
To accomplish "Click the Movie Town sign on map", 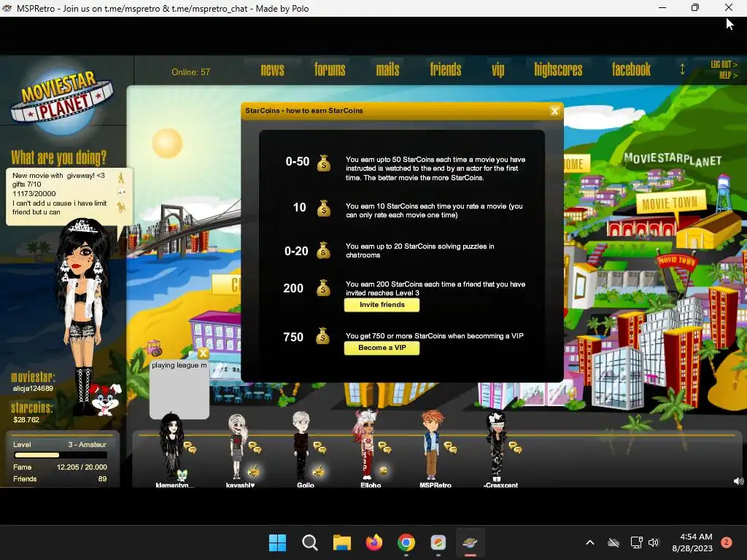I will (x=670, y=203).
